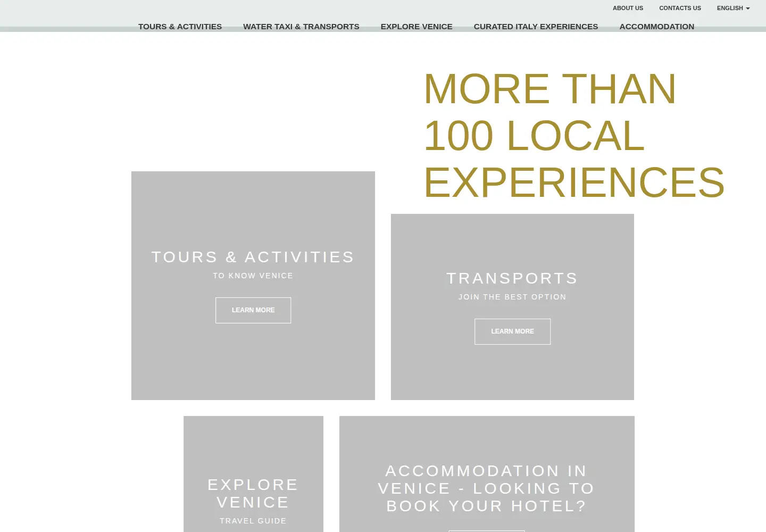Open Curated Italy Experiences menu

536,27
